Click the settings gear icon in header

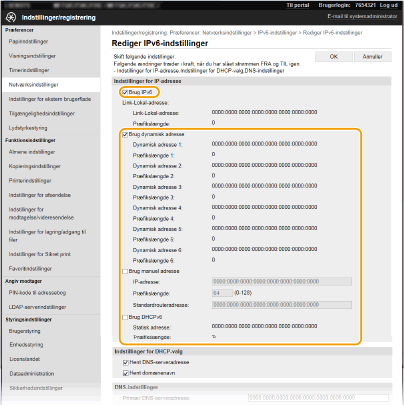tap(11, 17)
